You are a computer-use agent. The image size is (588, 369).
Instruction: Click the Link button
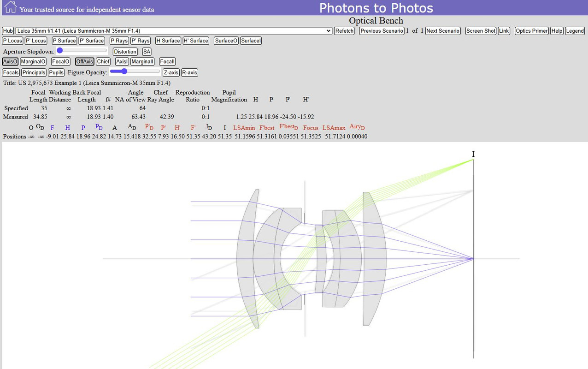tap(504, 31)
